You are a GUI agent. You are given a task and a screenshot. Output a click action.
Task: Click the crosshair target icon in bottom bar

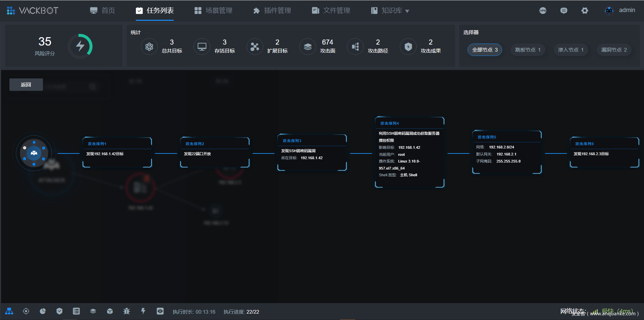26,311
